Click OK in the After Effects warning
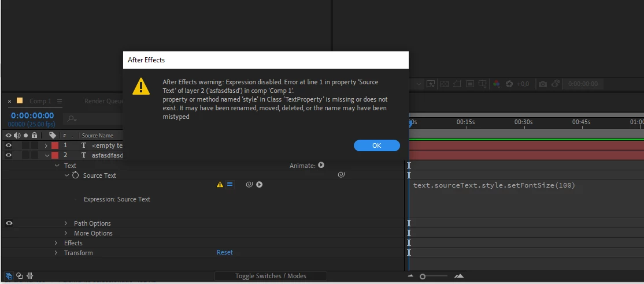Image resolution: width=644 pixels, height=284 pixels. click(x=376, y=145)
